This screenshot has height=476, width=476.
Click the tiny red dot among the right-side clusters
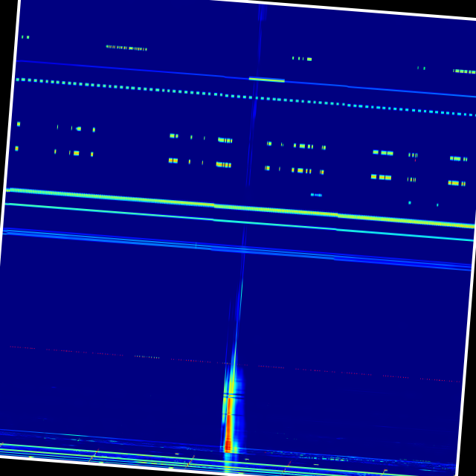click(415, 159)
